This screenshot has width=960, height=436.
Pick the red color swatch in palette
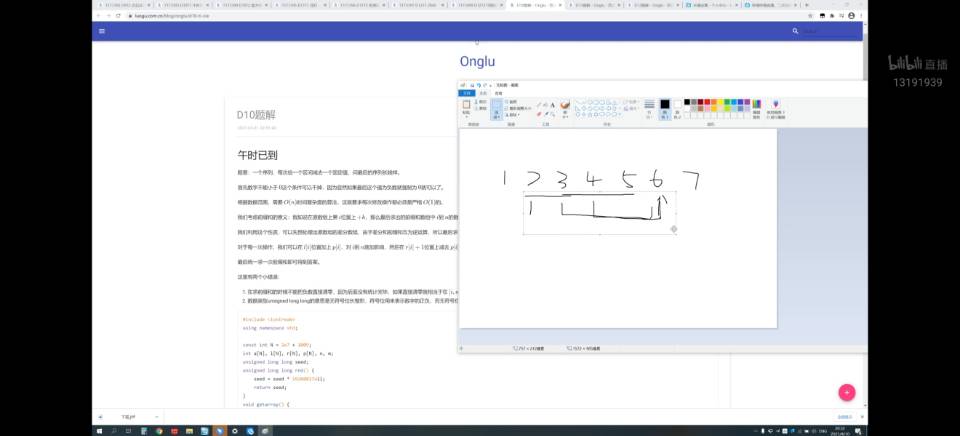[708, 101]
